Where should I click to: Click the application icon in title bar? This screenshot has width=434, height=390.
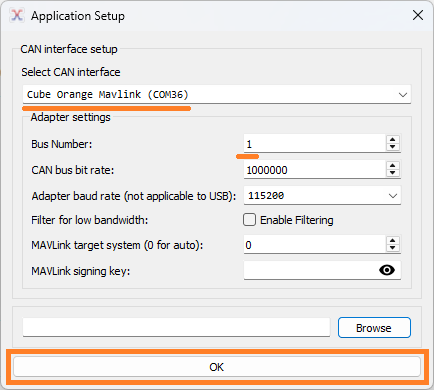click(17, 15)
